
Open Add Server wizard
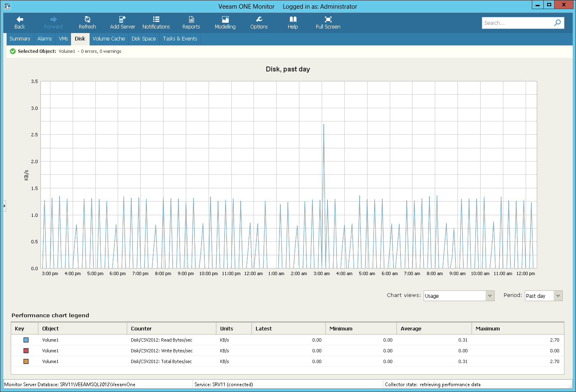coord(122,23)
